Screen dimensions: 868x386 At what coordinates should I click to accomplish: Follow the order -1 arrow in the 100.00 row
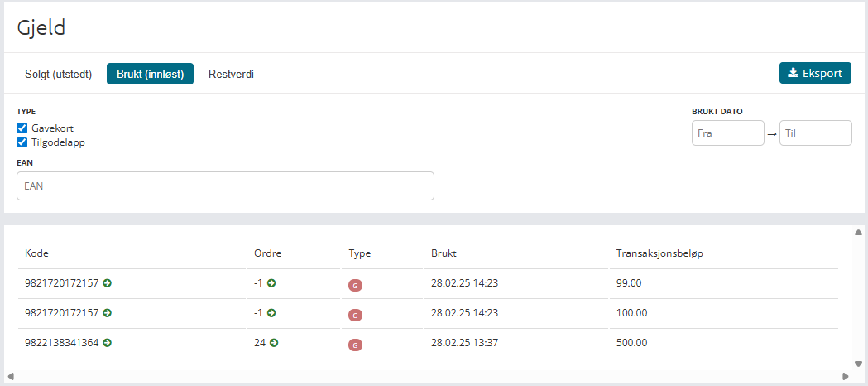pos(271,313)
